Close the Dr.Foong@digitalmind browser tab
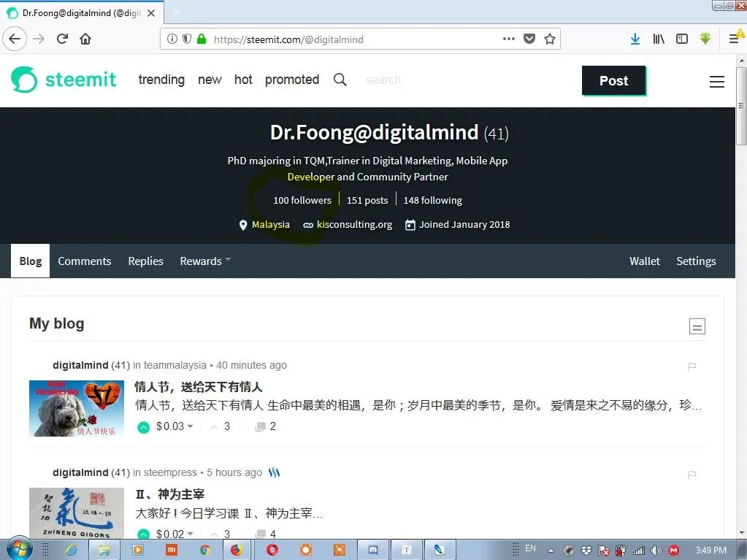Viewport: 747px width, 560px height. coord(151,13)
